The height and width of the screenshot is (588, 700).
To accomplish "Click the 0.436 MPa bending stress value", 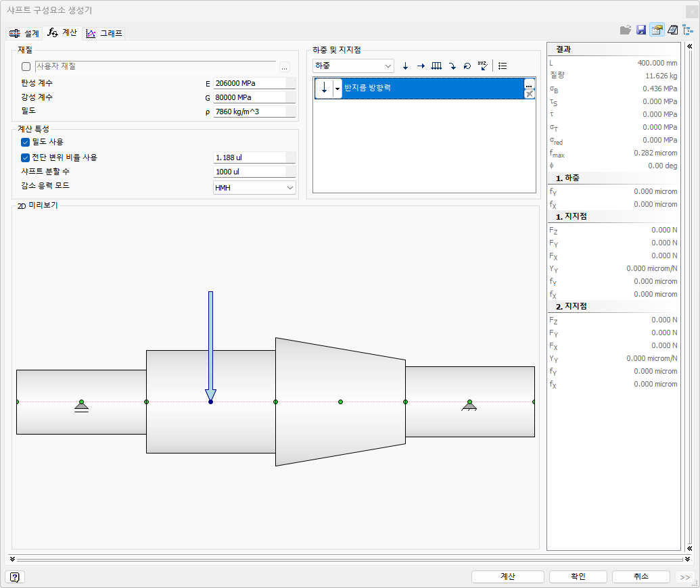I will point(660,89).
